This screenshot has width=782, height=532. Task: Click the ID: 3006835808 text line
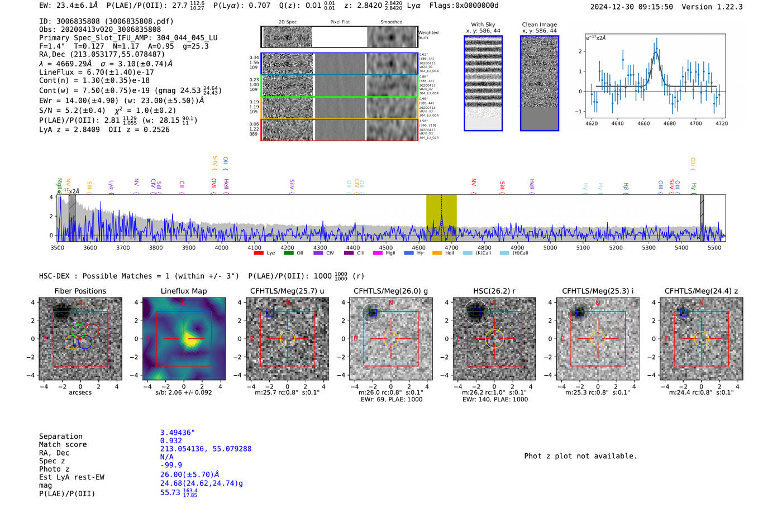tap(106, 21)
